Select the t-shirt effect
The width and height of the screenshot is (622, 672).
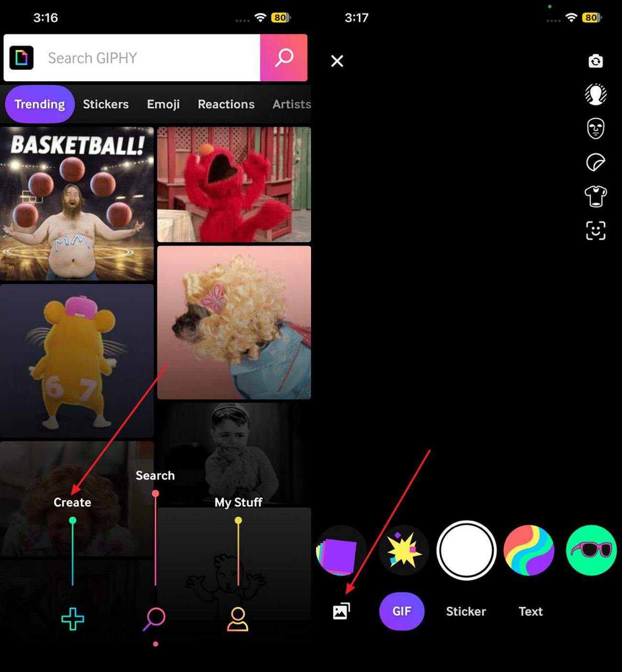click(596, 196)
